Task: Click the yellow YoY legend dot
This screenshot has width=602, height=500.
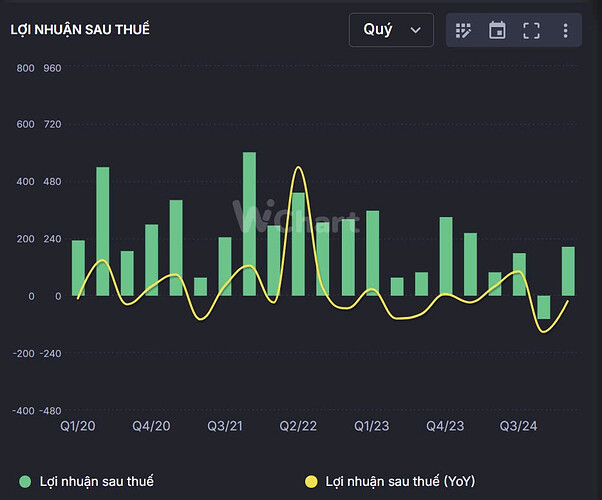Action: click(x=312, y=481)
